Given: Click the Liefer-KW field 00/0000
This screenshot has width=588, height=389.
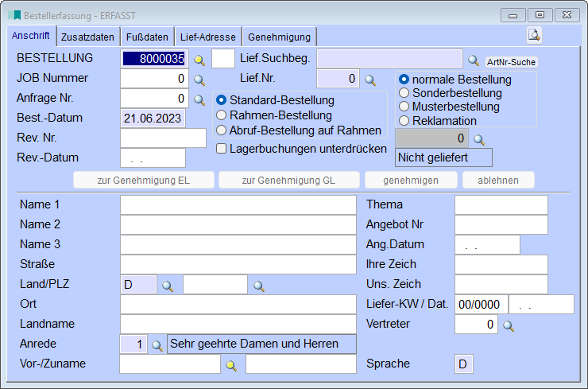Looking at the screenshot, I should [482, 305].
